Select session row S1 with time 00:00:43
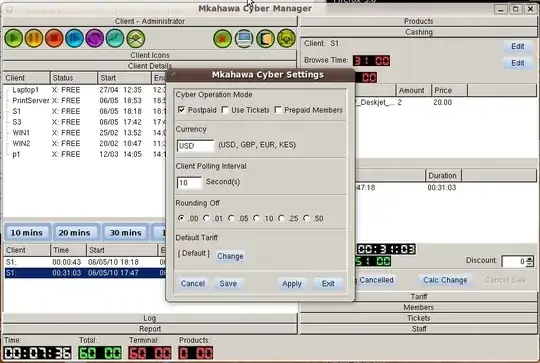 click(85, 262)
